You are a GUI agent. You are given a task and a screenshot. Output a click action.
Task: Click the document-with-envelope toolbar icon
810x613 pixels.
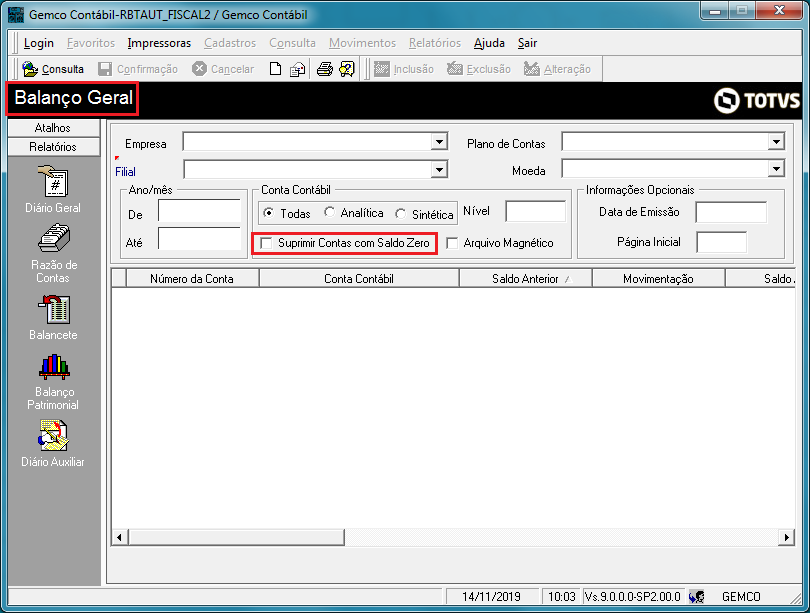[x=297, y=69]
